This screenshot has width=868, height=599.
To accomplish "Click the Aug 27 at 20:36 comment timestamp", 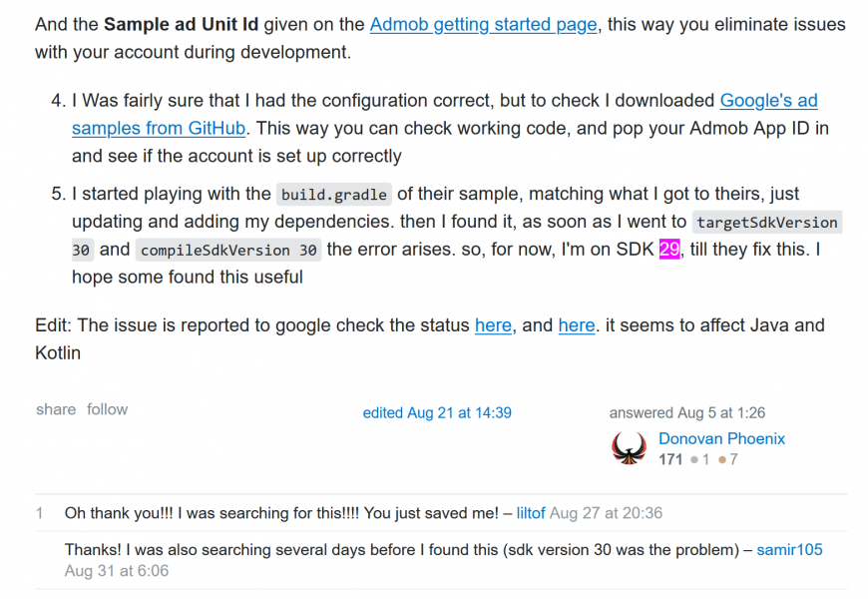I will click(606, 513).
